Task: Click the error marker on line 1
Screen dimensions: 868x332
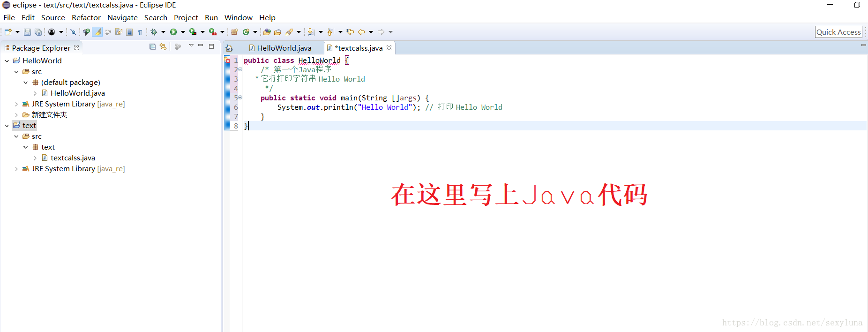Action: click(x=227, y=60)
